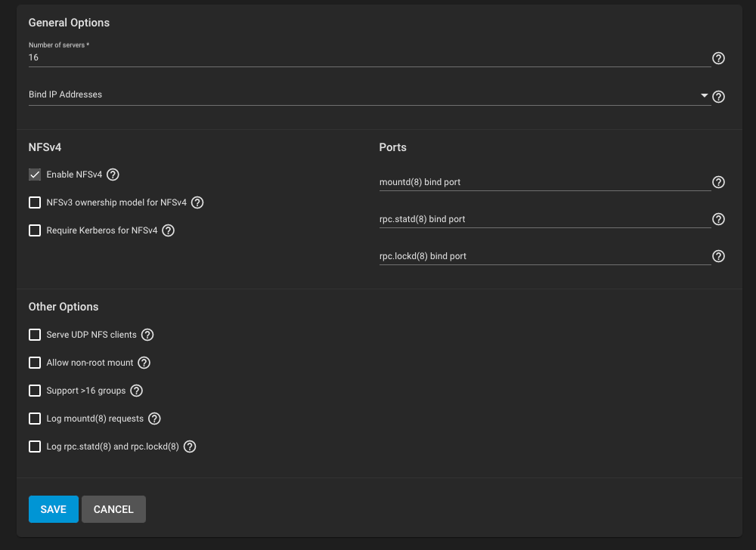Enable Log rpc.statd(8) and rpc.lockd(8)
Viewport: 756px width, 550px height.
35,446
